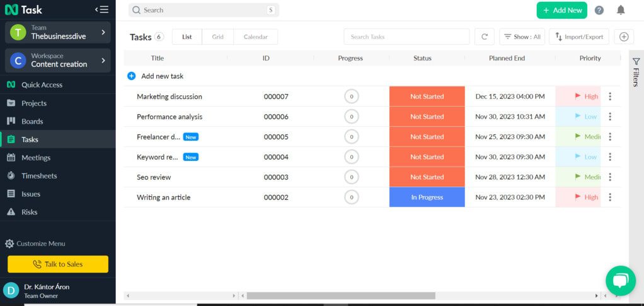Click the scrollbar right arrow
The width and height of the screenshot is (644, 306).
tap(596, 295)
